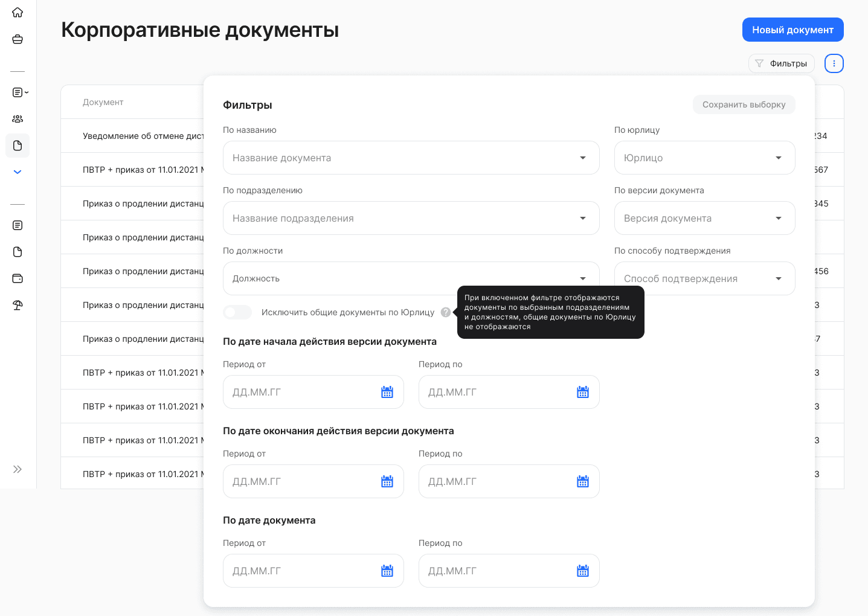Screen dimensions: 868x616
Task: Open the three-dot more options button
Action: 834,63
